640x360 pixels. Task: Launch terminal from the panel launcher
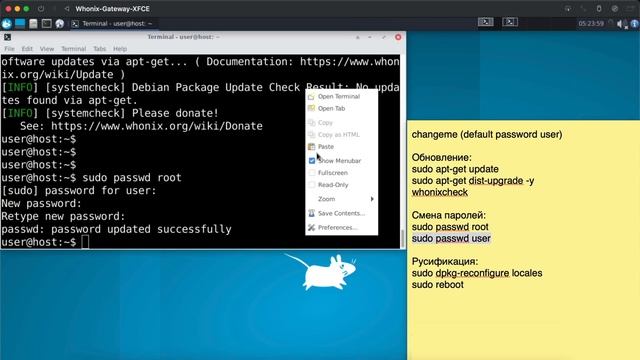pyautogui.click(x=47, y=24)
